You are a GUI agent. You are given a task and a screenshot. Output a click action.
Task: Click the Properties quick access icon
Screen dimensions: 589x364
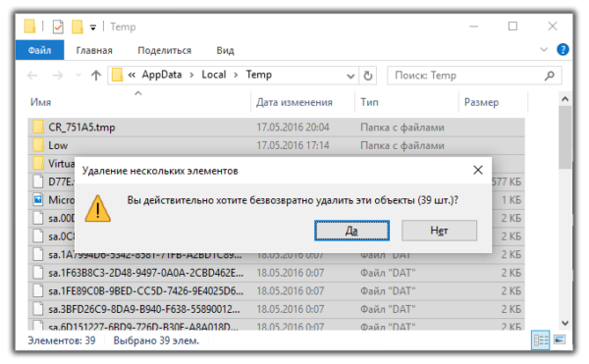coord(58,27)
